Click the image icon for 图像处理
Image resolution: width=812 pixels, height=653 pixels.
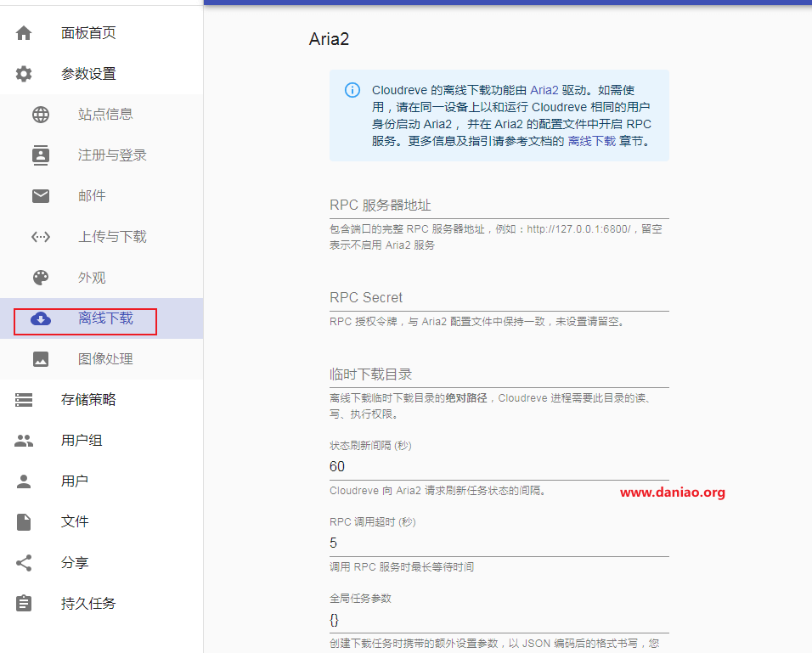[x=41, y=359]
